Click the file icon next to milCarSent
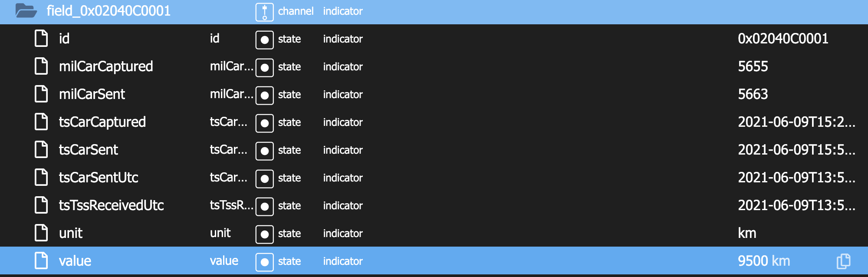 41,94
